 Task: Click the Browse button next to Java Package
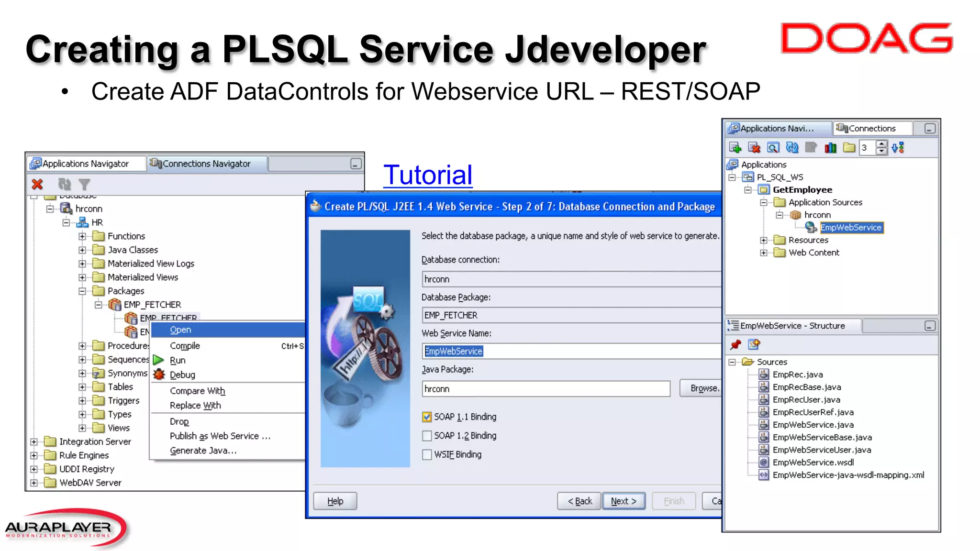[x=701, y=388]
